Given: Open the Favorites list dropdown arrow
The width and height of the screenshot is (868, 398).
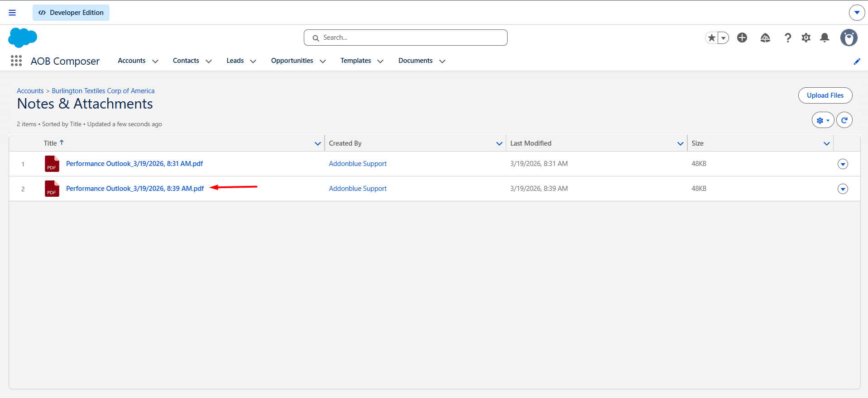Looking at the screenshot, I should (724, 38).
